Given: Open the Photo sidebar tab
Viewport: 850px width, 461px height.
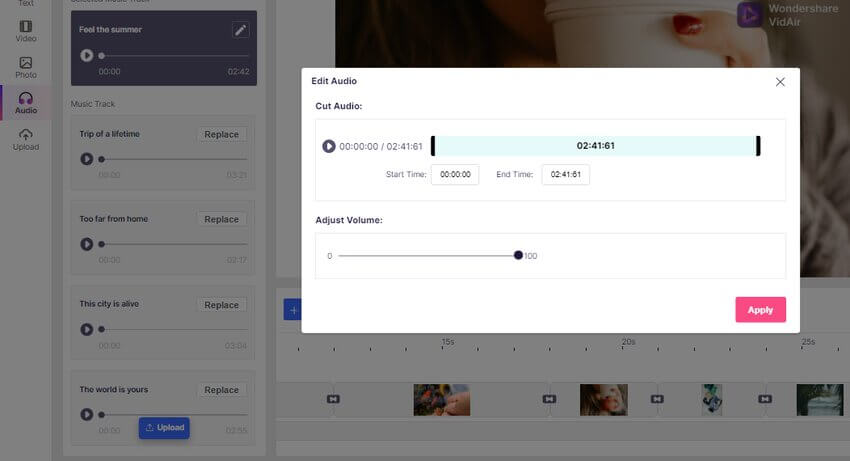Looking at the screenshot, I should (26, 67).
